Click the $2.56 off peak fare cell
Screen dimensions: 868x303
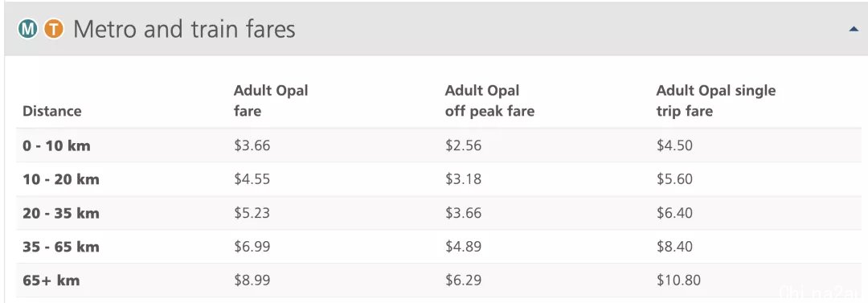click(464, 145)
